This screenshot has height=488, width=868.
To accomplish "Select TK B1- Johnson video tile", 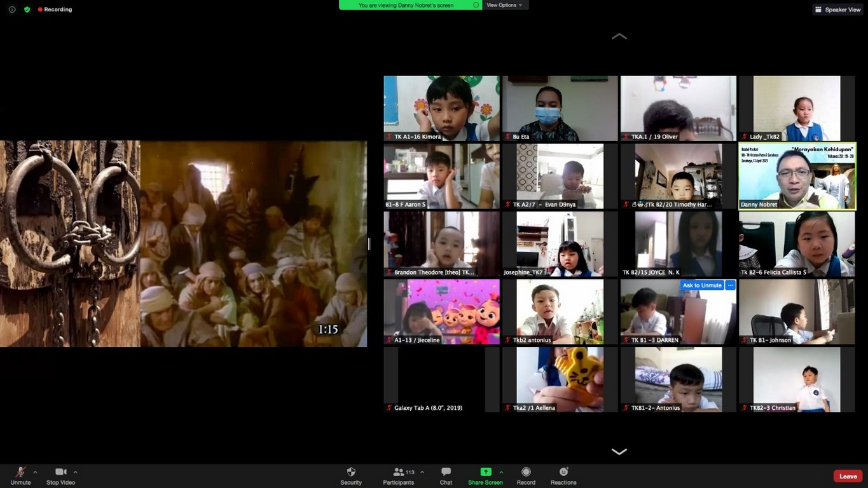I will [x=797, y=312].
